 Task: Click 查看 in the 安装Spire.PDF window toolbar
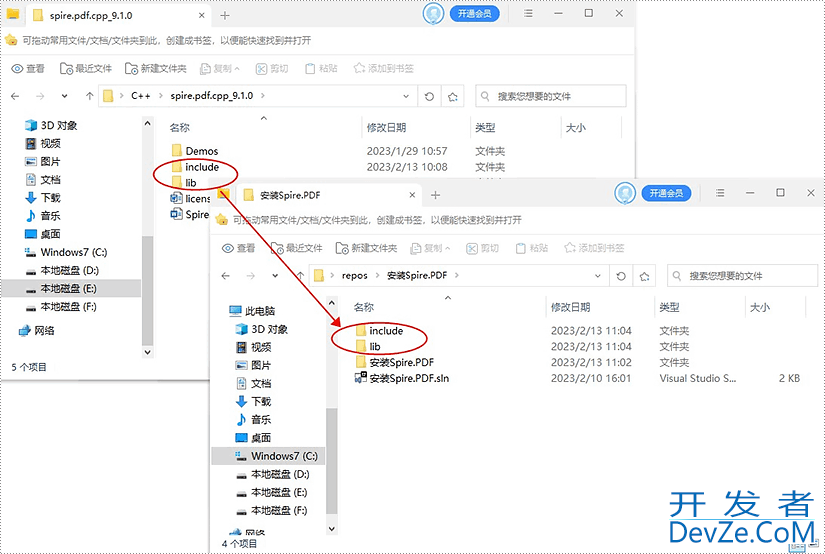(x=238, y=248)
